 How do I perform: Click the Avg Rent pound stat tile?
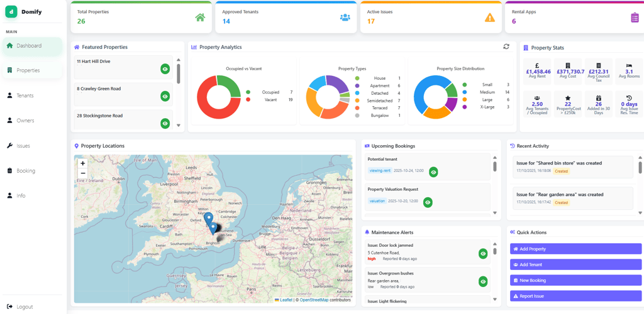538,72
